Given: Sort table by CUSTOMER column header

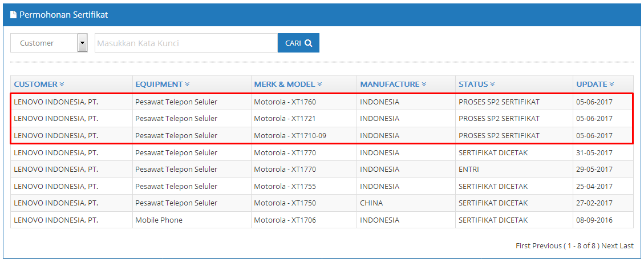Looking at the screenshot, I should (36, 84).
